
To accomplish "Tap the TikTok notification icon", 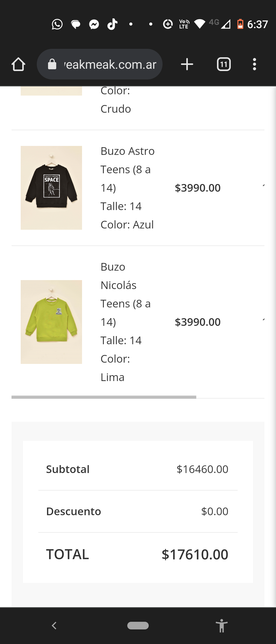I will coord(112,25).
